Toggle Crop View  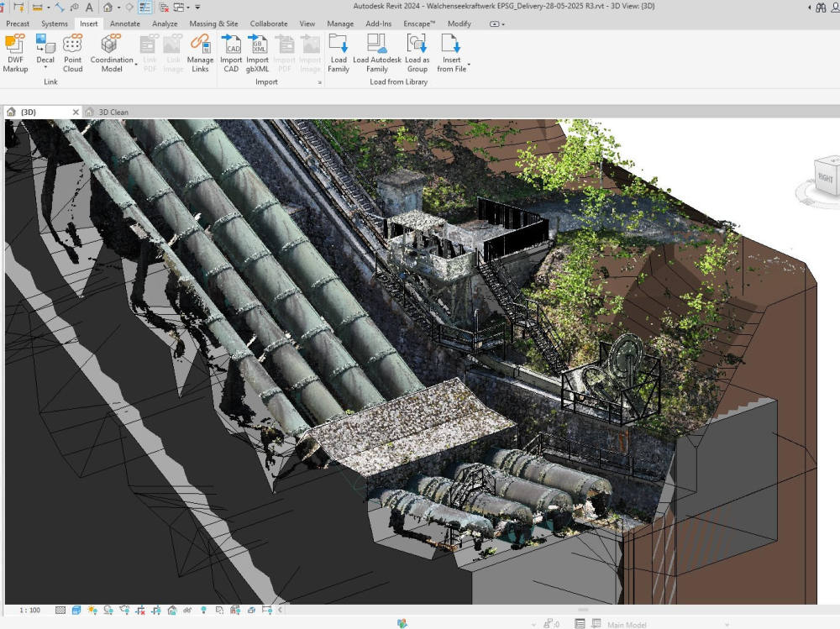(140, 611)
